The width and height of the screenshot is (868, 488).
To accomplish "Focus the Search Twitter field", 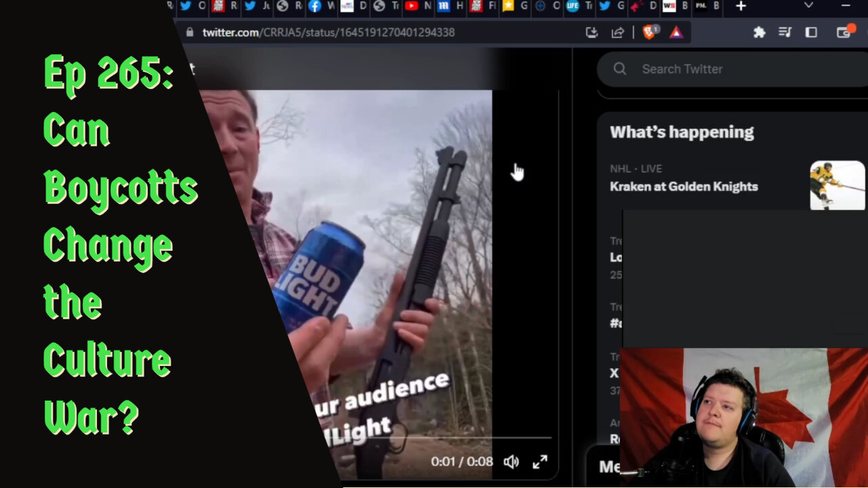I will (732, 68).
